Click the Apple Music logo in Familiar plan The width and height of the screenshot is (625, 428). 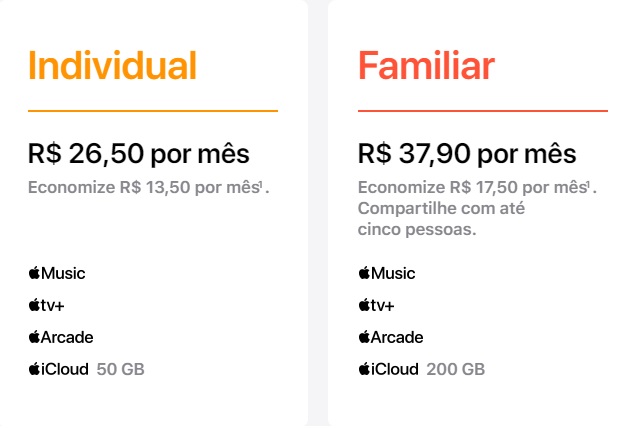click(387, 273)
